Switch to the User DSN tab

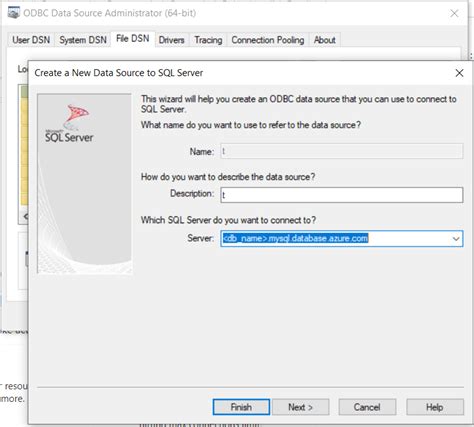pyautogui.click(x=31, y=40)
